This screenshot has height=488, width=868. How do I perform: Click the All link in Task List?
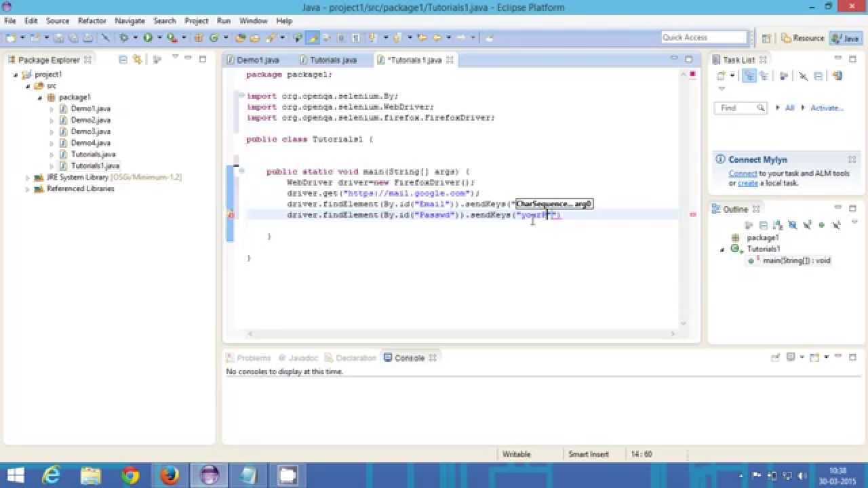[789, 108]
